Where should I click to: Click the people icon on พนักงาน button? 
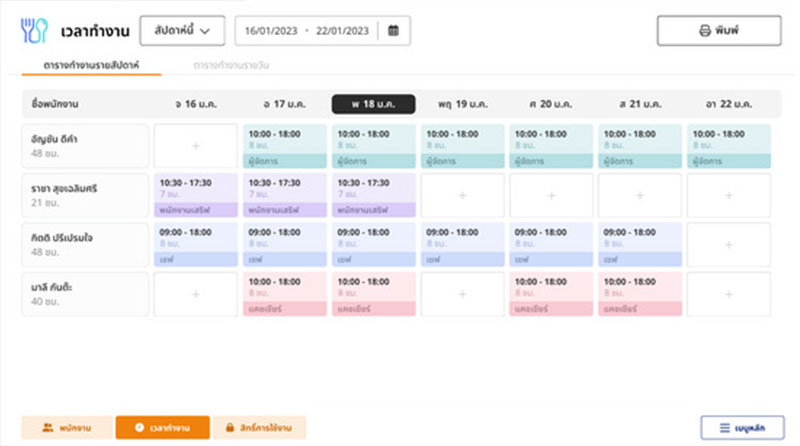(47, 427)
